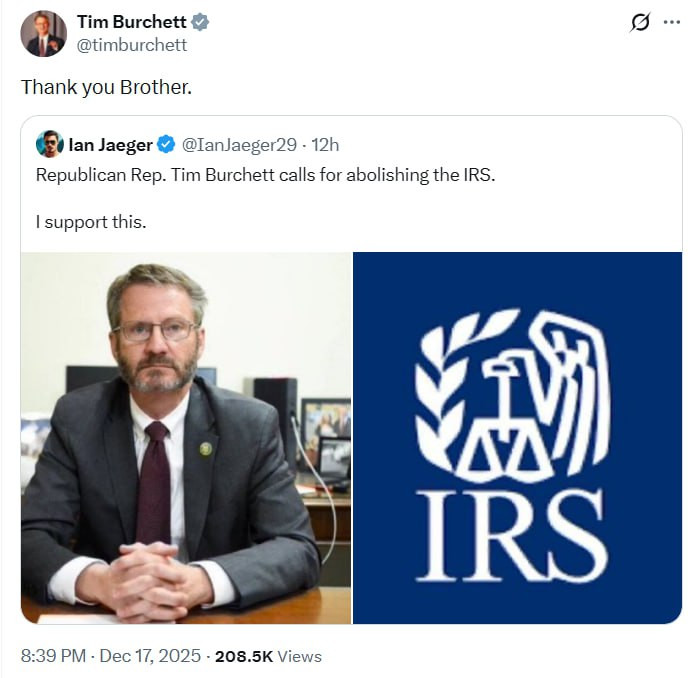The width and height of the screenshot is (698, 678).
Task: Click Tim Burchett's profile avatar
Action: pos(44,34)
